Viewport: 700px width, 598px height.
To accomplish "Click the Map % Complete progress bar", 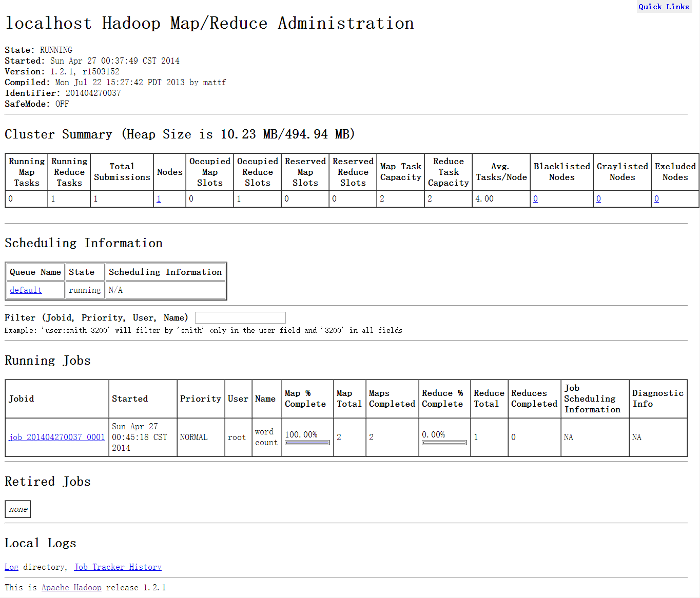I will pos(307,443).
